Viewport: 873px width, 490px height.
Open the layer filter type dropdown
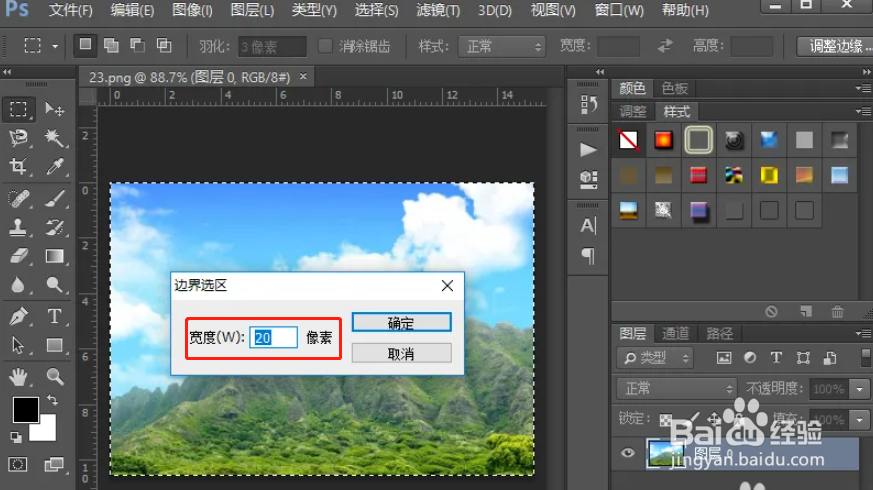coord(655,358)
